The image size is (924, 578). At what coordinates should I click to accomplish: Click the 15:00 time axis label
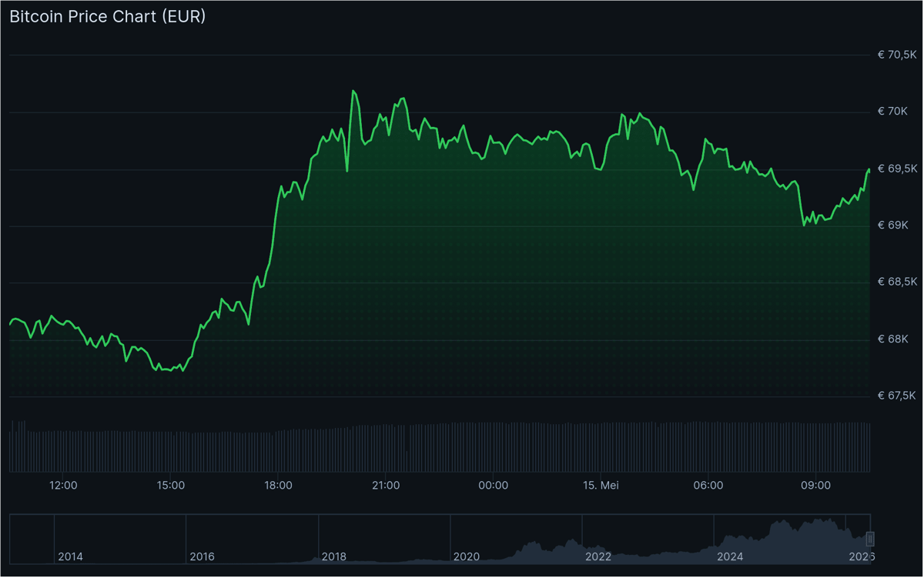coord(170,486)
